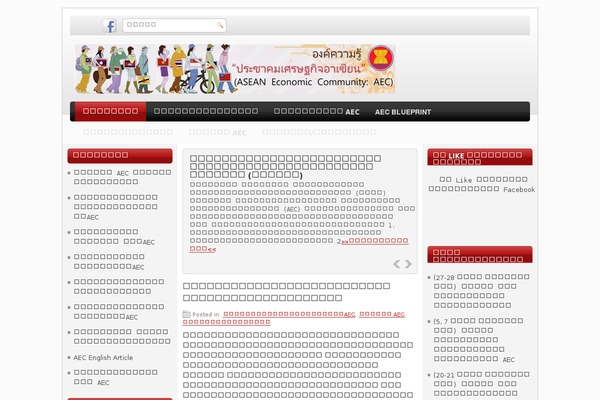The image size is (600, 400).
Task: Open the secondary nav item ending with AEC
Action: click(x=218, y=132)
